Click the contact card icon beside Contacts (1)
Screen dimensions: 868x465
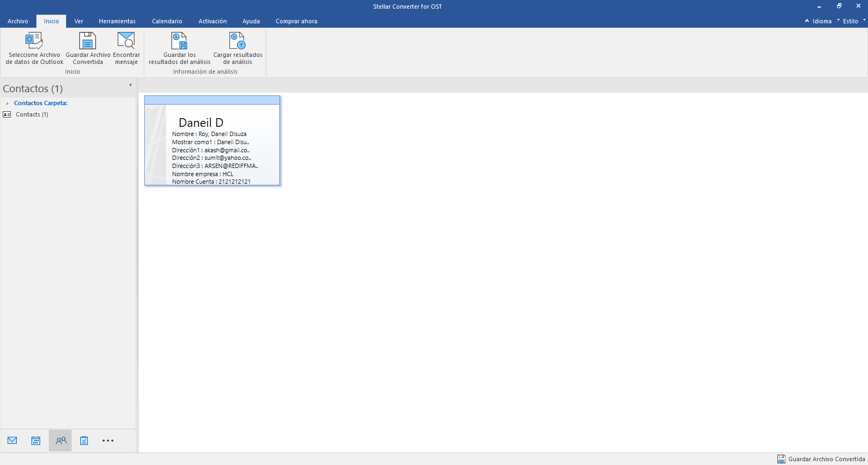[7, 114]
